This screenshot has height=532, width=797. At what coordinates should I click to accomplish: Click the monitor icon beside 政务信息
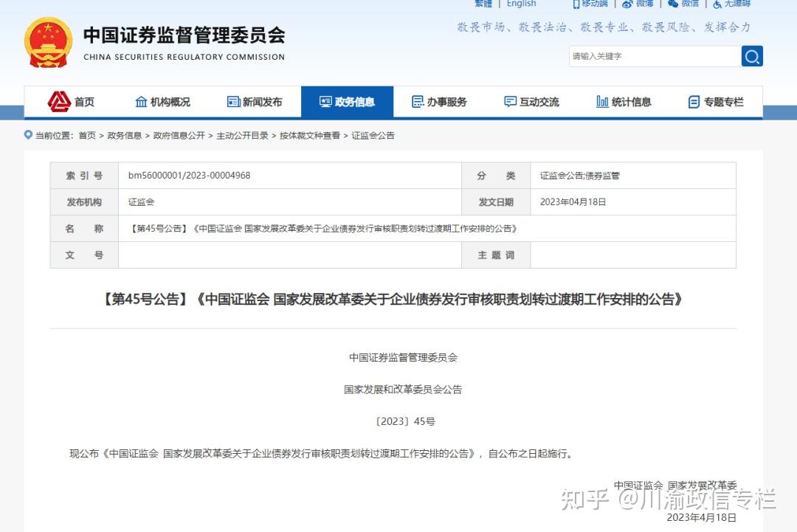326,102
